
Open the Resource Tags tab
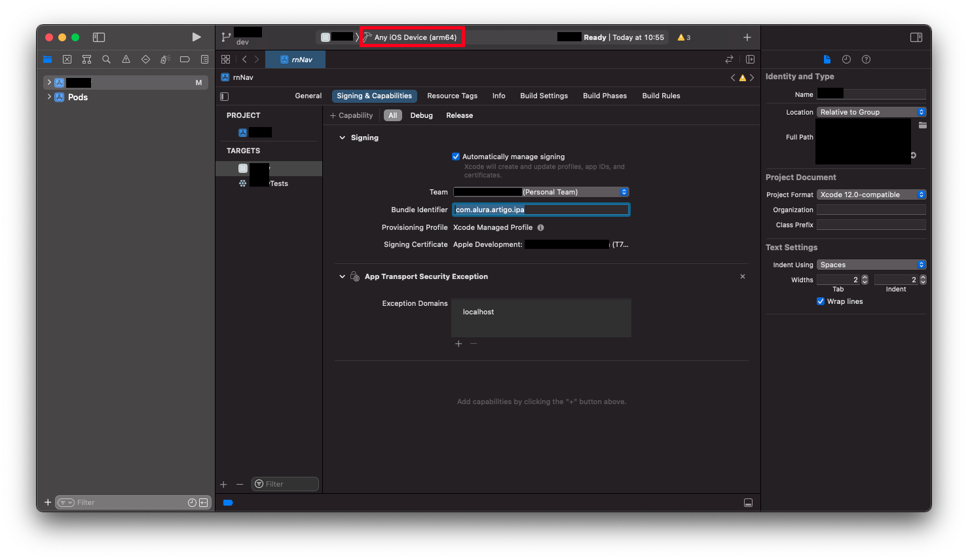click(x=452, y=96)
